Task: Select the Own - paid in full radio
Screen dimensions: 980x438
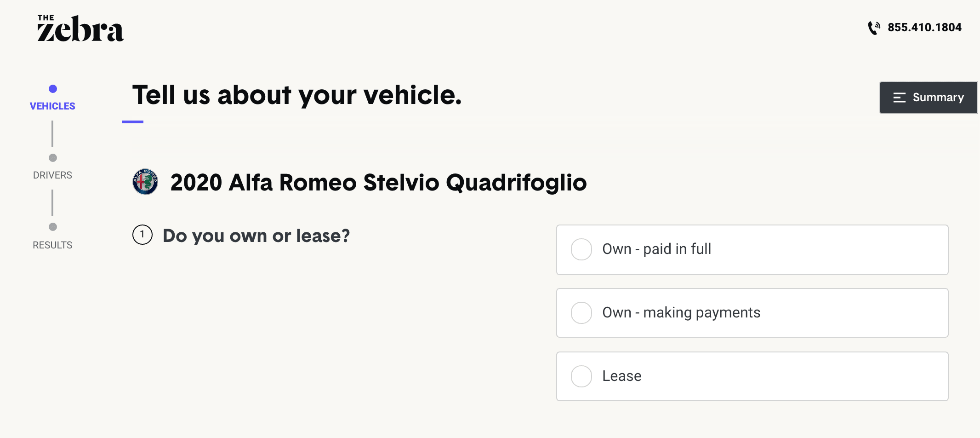Action: (581, 249)
